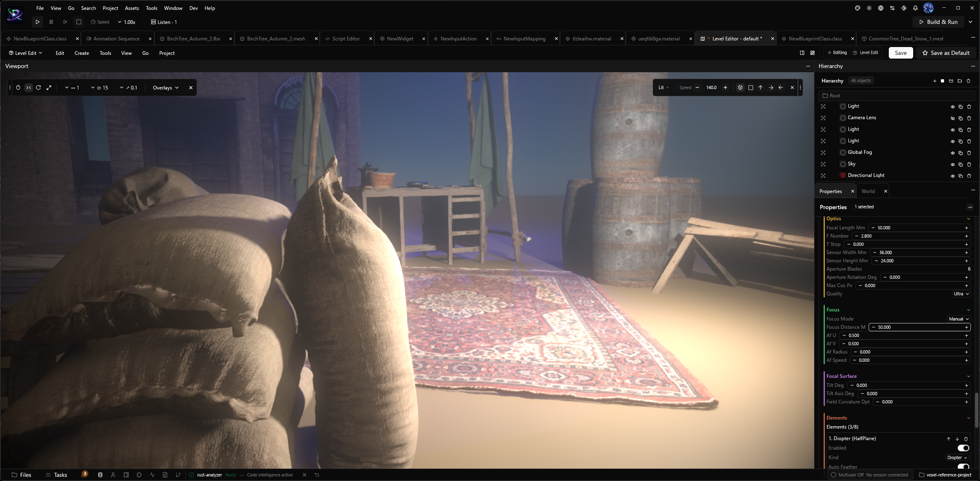Delete the Global Fog object

click(969, 153)
